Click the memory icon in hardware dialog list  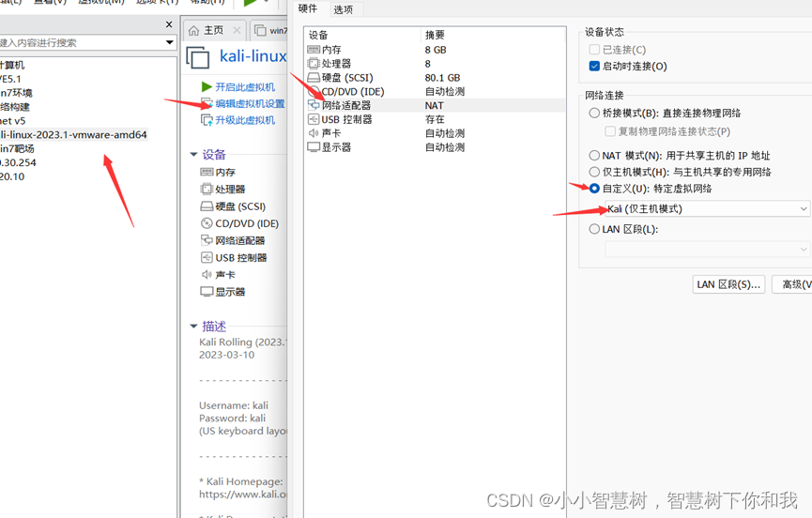coord(314,50)
